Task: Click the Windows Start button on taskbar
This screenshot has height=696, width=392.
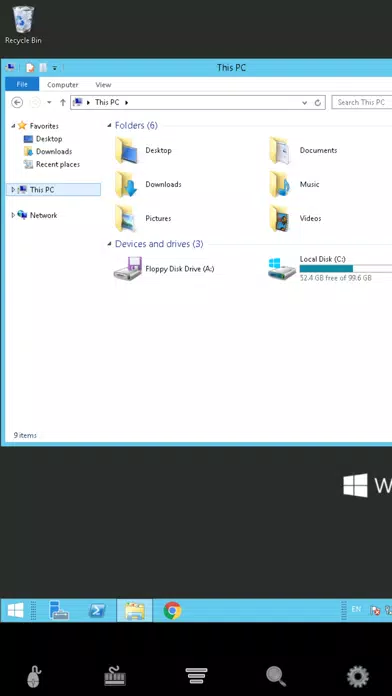Action: click(15, 610)
